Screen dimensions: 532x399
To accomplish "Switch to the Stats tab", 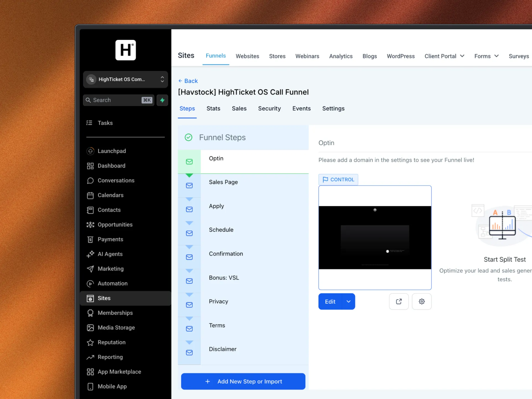I will pyautogui.click(x=213, y=109).
